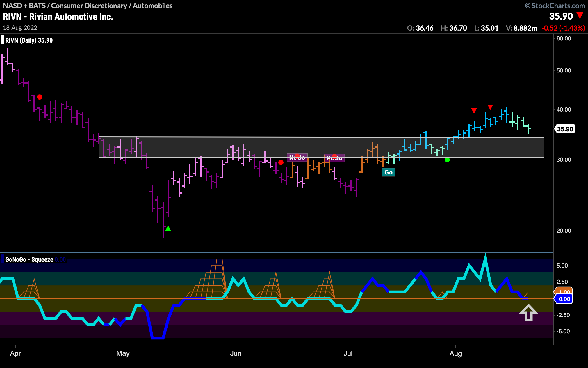Viewport: 588px width, 368px height.
Task: Click the green dot marker below the 30.00 zone line
Action: [447, 160]
